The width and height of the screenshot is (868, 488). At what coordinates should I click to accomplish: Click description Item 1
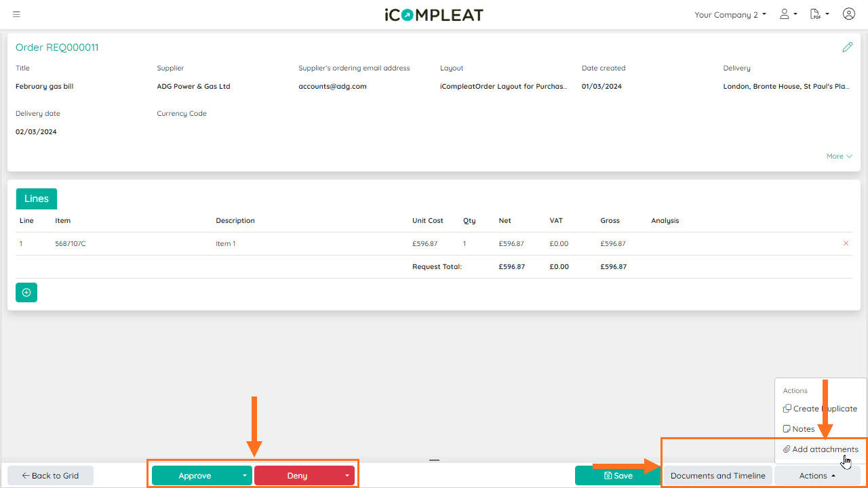(226, 243)
